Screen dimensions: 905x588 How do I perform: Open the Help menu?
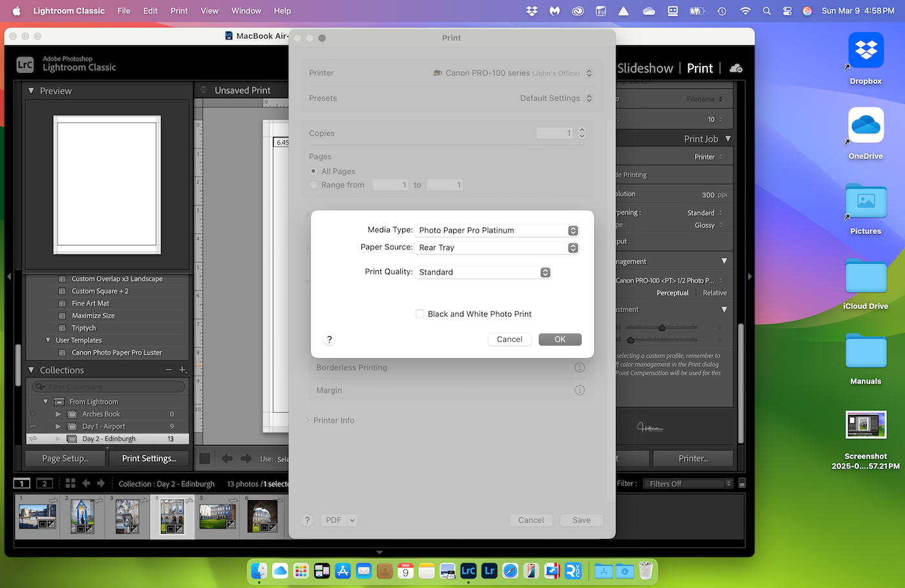click(282, 11)
